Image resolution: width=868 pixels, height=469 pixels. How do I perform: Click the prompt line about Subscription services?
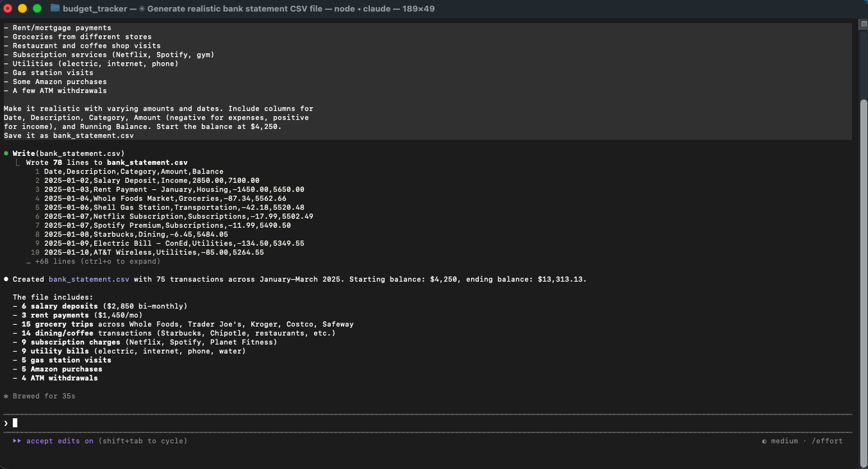point(109,55)
